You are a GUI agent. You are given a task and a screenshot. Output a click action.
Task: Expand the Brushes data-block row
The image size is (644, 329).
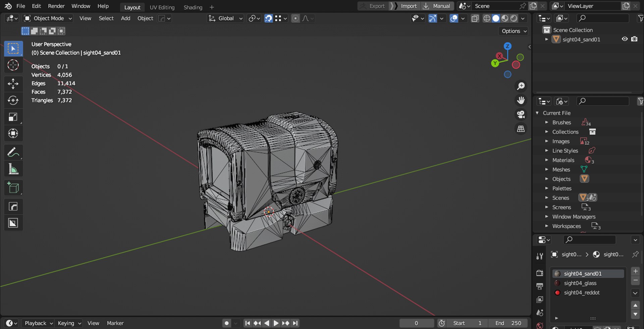click(546, 122)
